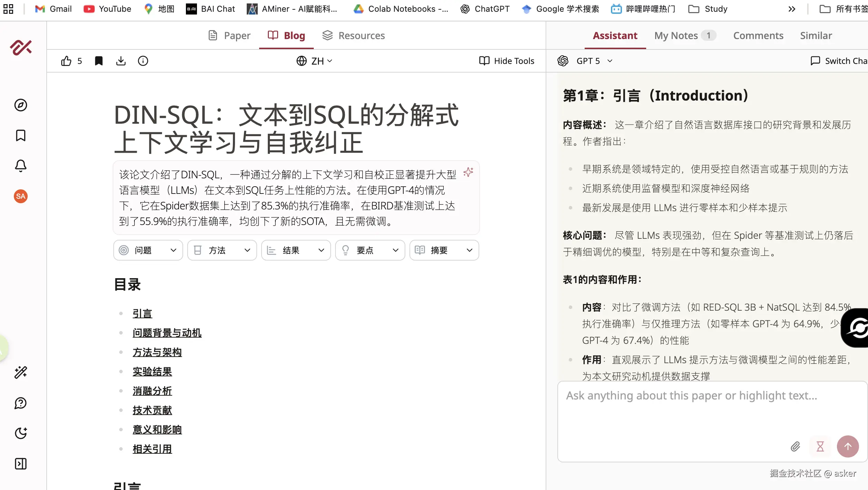Expand the 问题 dropdown
Image resolution: width=868 pixels, height=490 pixels.
tap(148, 250)
